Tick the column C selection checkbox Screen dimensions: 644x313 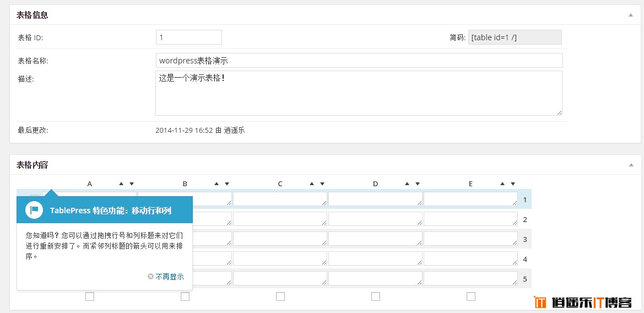280,296
